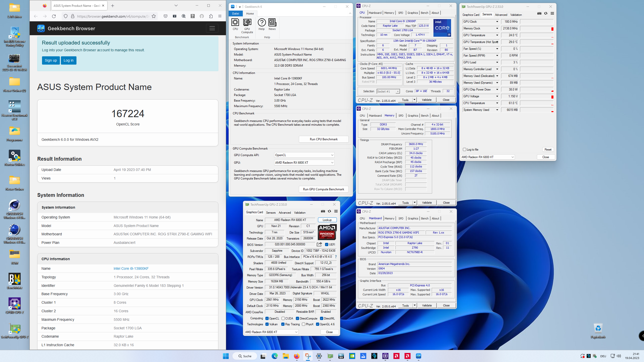Switch to Validation tab in GPU-Z Graphics Card window

click(x=300, y=213)
